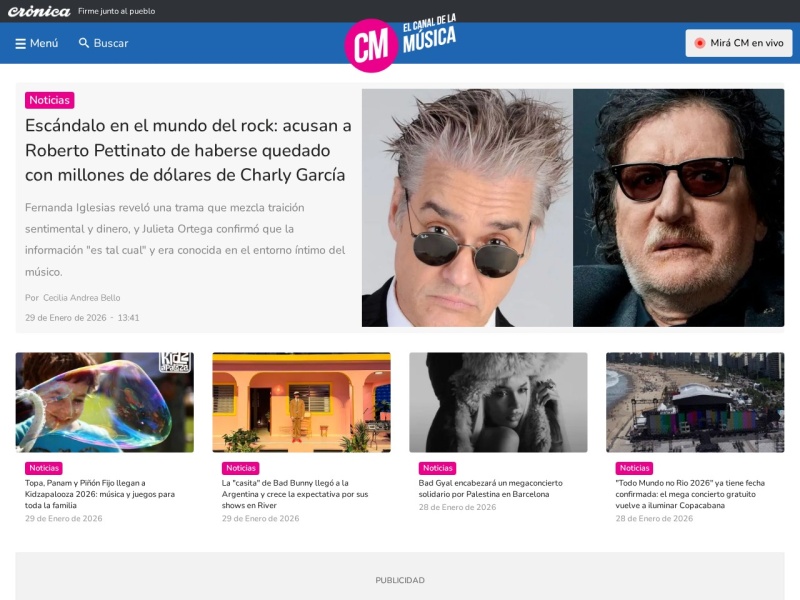
Task: Click the CM pink circle logo
Action: [x=371, y=46]
